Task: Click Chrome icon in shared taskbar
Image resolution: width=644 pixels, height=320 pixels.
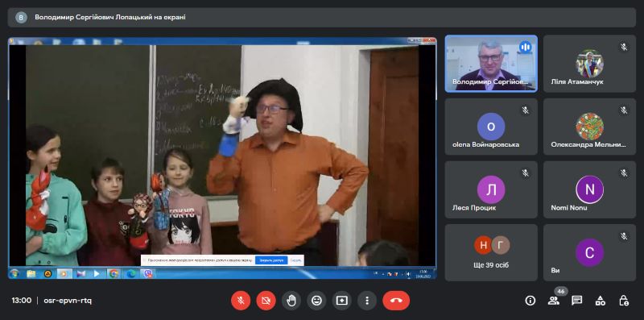Action: coord(114,273)
